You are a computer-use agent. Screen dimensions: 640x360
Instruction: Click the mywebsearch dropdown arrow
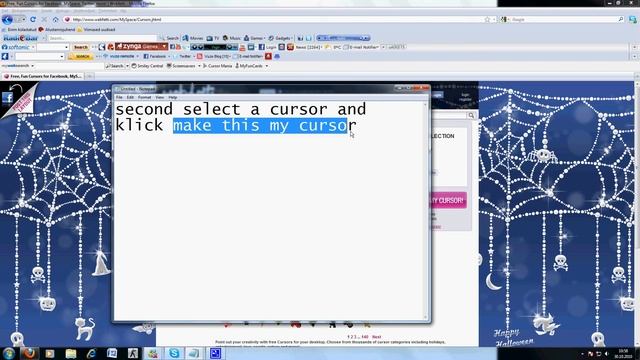coord(32,66)
